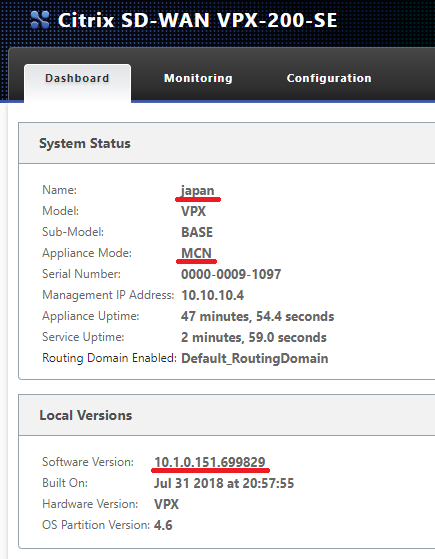
Task: Open the Configuration tab
Action: click(329, 78)
